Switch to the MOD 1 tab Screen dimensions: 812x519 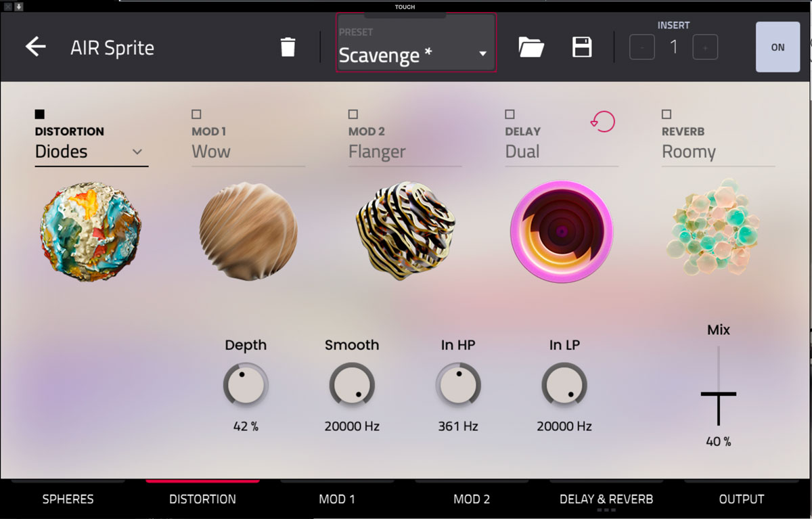pos(337,499)
